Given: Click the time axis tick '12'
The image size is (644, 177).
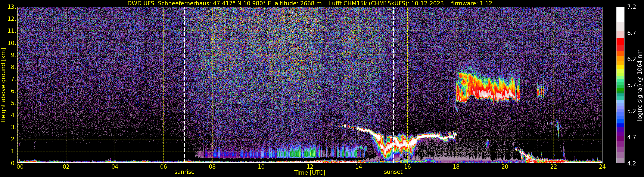Looking at the screenshot, I should point(310,167).
